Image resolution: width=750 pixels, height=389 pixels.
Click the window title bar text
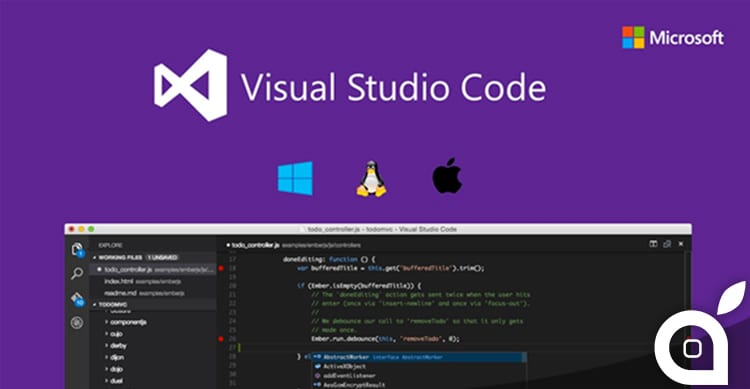click(382, 229)
